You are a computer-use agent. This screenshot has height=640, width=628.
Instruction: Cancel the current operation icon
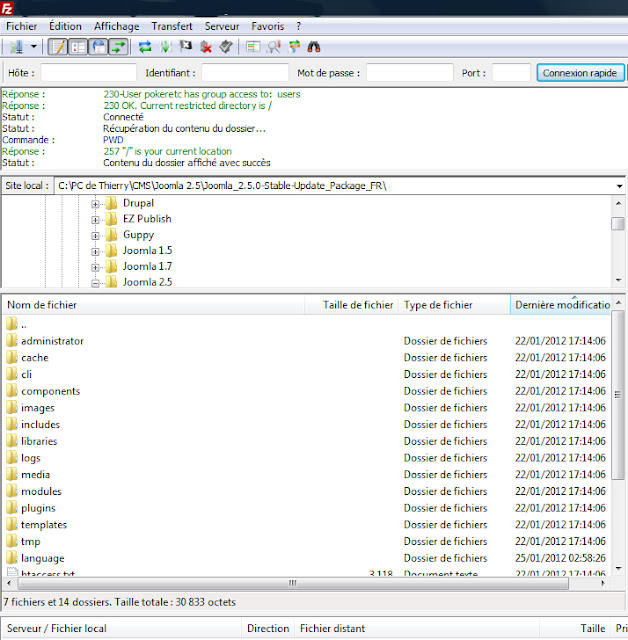tap(186, 47)
